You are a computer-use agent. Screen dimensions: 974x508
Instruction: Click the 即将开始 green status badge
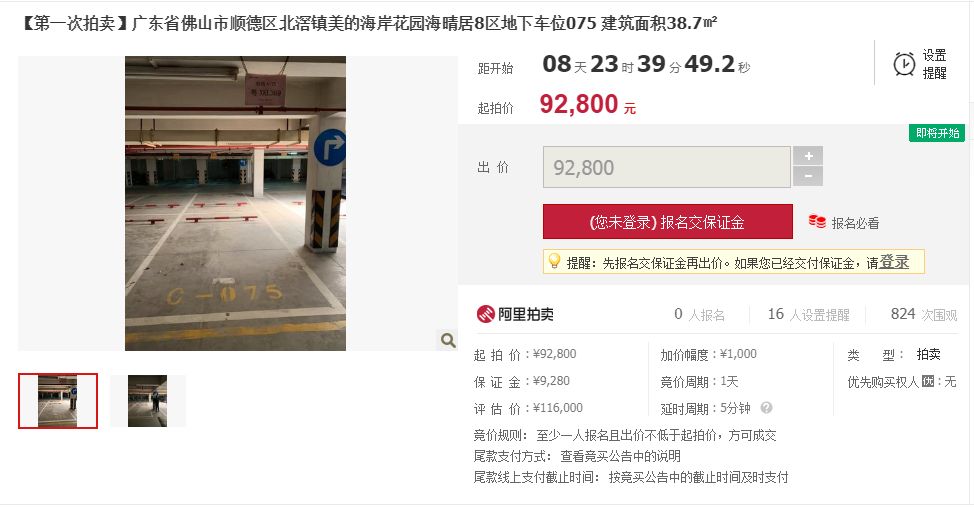coord(937,133)
